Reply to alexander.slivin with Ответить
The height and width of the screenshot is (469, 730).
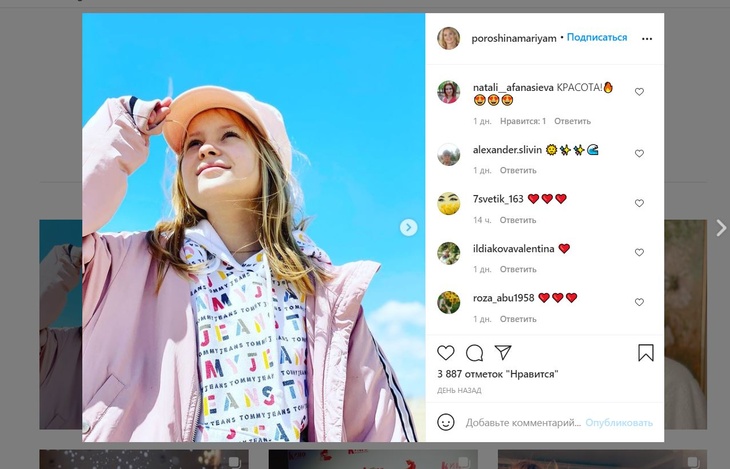(518, 170)
